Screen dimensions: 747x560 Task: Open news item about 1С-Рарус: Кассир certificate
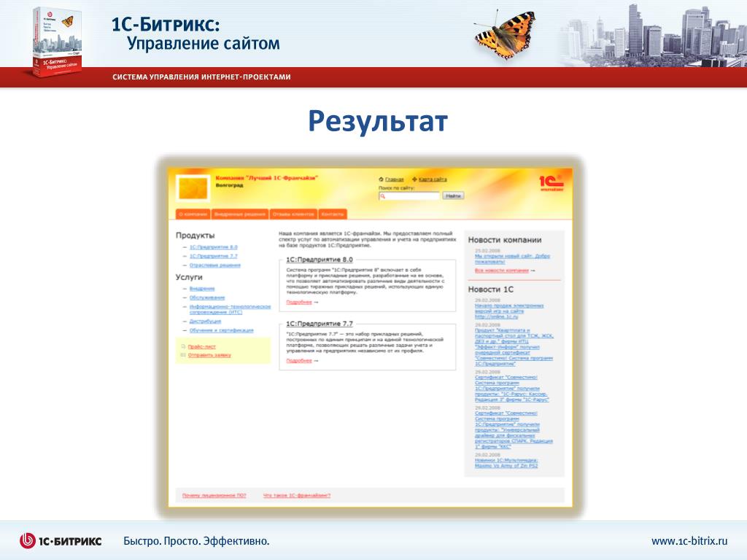click(511, 389)
